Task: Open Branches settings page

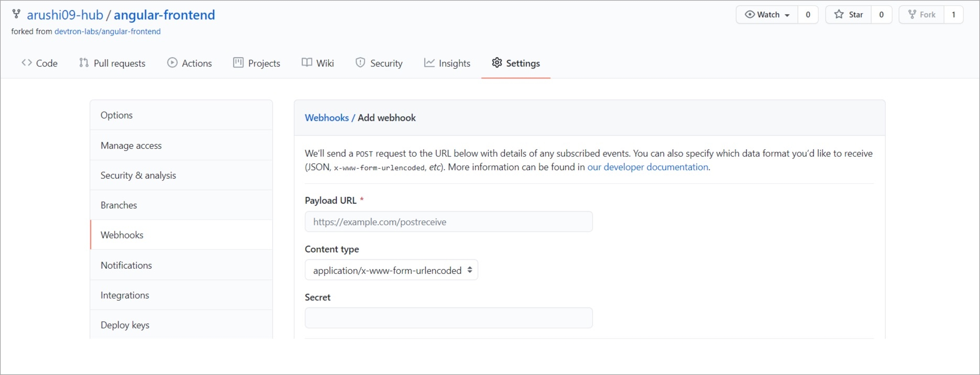Action: point(181,205)
